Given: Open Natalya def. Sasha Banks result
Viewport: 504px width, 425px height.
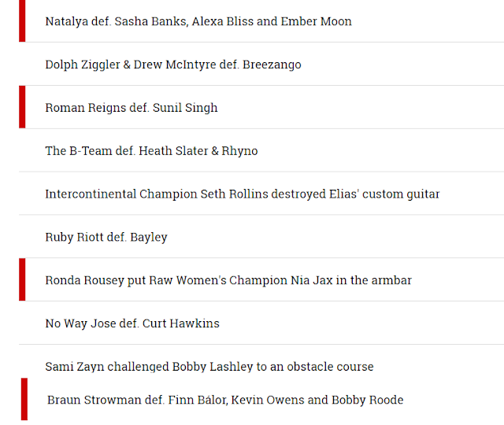Looking at the screenshot, I should tap(198, 21).
